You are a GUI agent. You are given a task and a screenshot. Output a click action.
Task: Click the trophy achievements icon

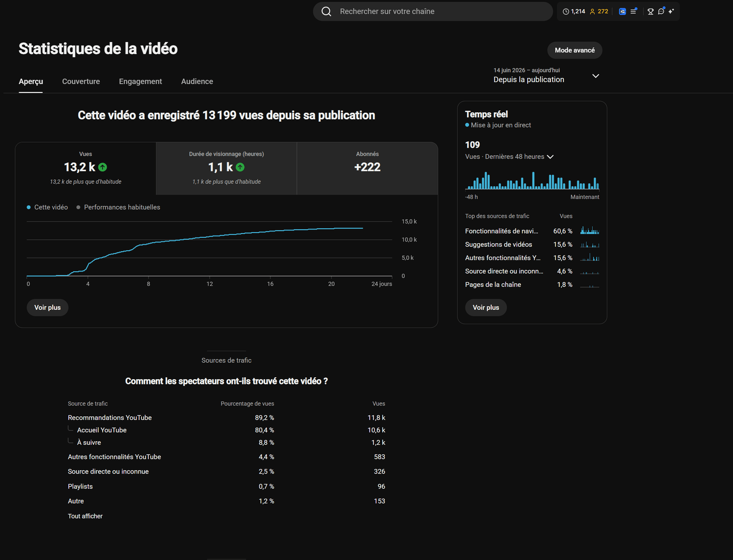[650, 11]
